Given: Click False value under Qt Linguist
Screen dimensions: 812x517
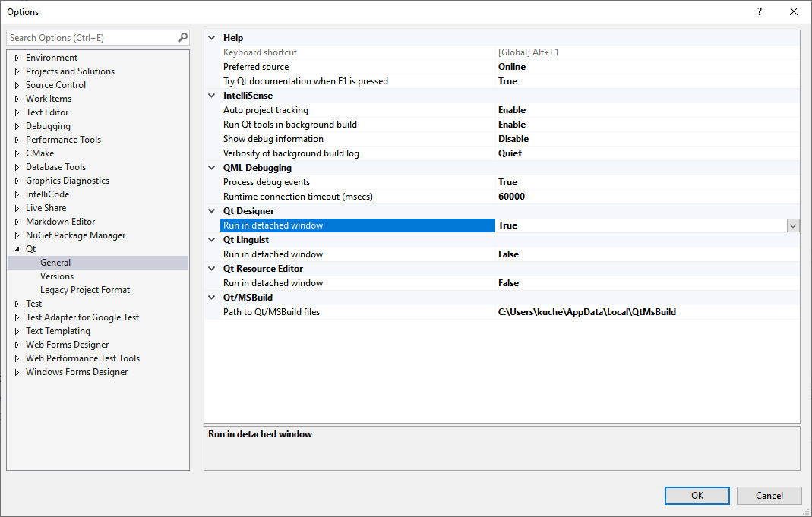Looking at the screenshot, I should [x=508, y=254].
